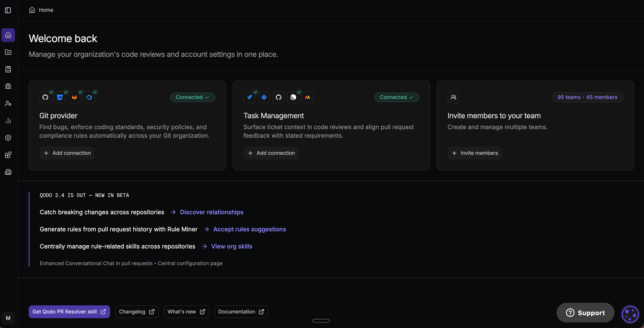Open the M user avatar
This screenshot has width=644, height=328.
click(8, 318)
